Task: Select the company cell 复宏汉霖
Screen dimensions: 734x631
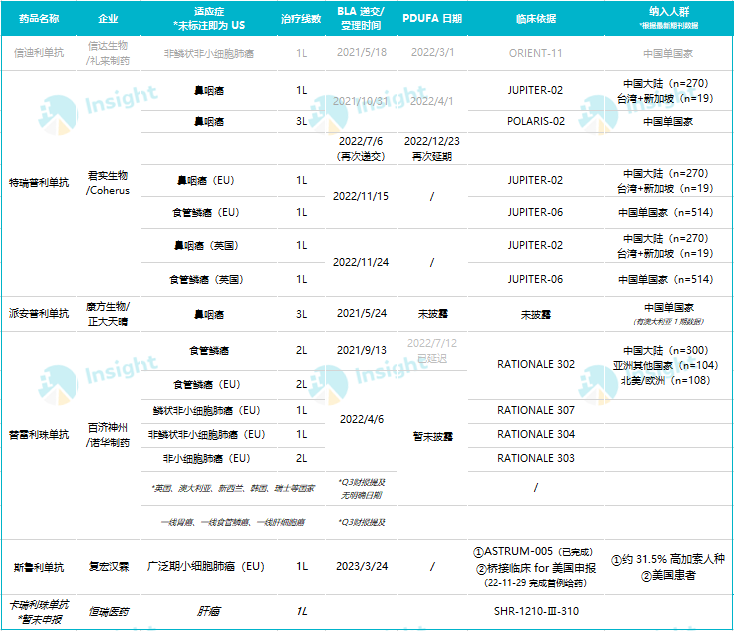Action: pyautogui.click(x=108, y=567)
